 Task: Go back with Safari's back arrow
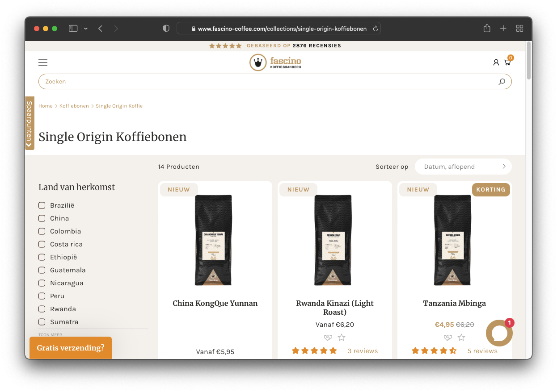[x=100, y=29]
